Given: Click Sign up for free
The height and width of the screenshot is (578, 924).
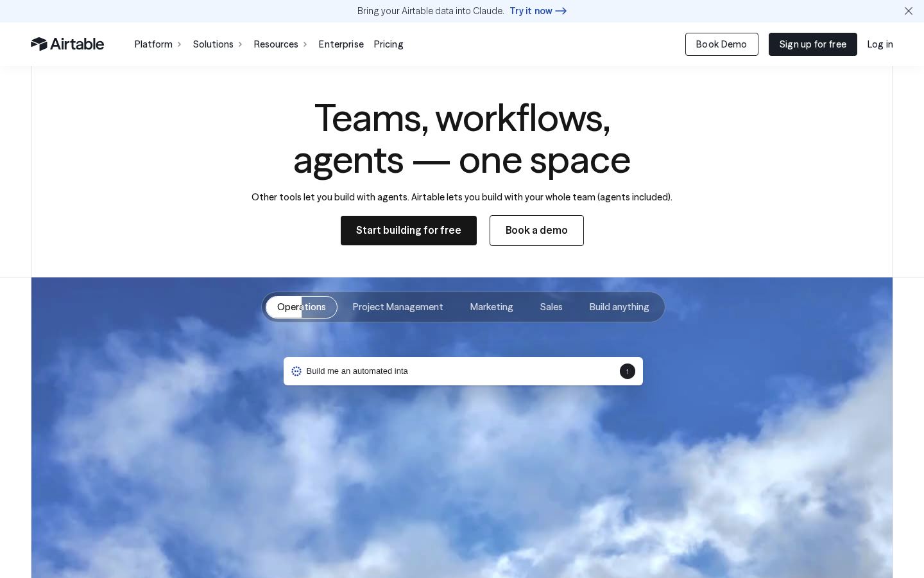Looking at the screenshot, I should tap(812, 44).
